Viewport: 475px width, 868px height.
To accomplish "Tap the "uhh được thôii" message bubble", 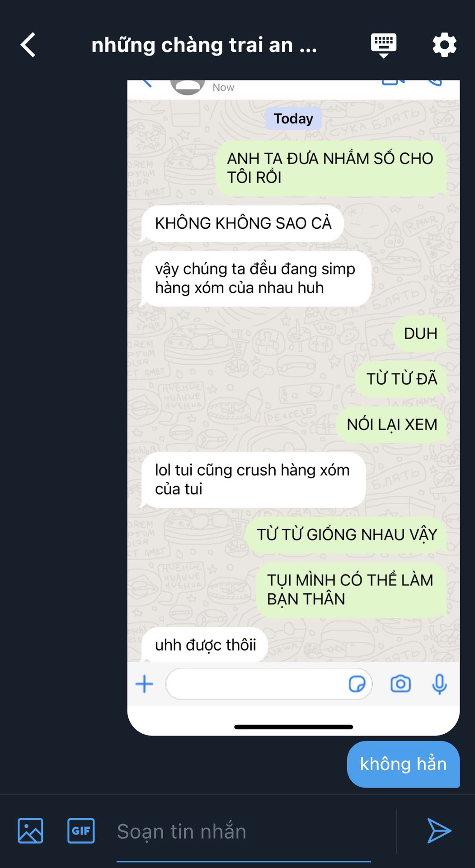I will (205, 645).
